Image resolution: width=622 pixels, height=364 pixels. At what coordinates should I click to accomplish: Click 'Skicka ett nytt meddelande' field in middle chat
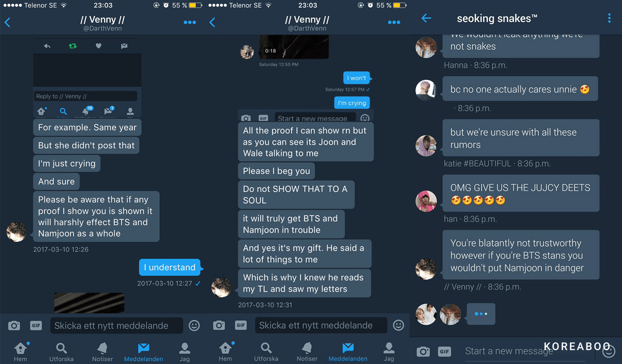[321, 325]
